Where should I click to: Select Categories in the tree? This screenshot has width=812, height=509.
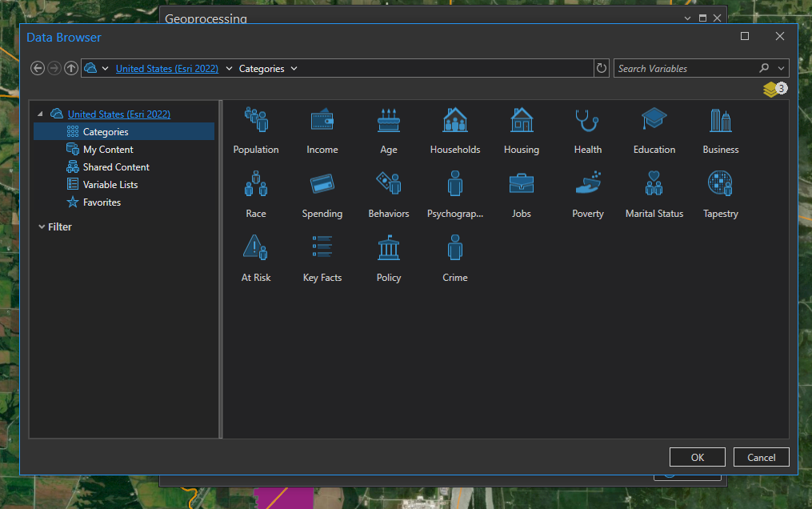pos(124,131)
